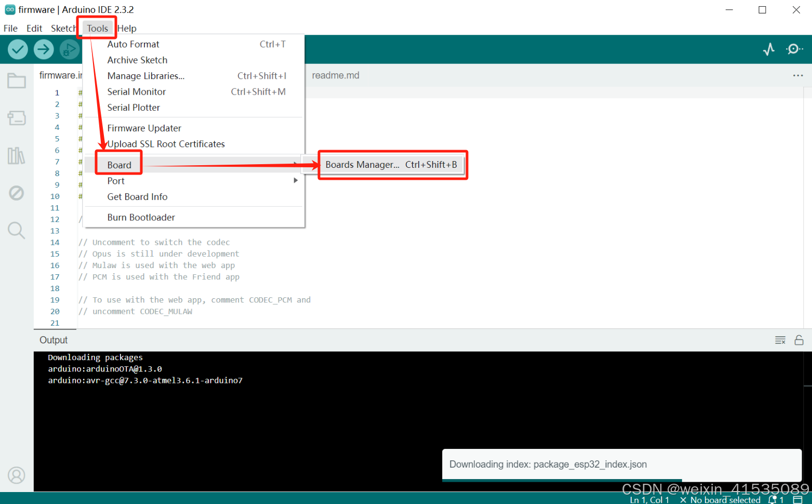
Task: Click the 'No board selected' status entry
Action: 720,499
